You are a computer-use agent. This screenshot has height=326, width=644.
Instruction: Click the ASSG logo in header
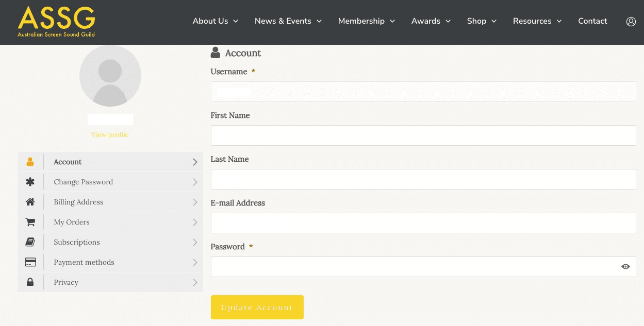coord(56,22)
